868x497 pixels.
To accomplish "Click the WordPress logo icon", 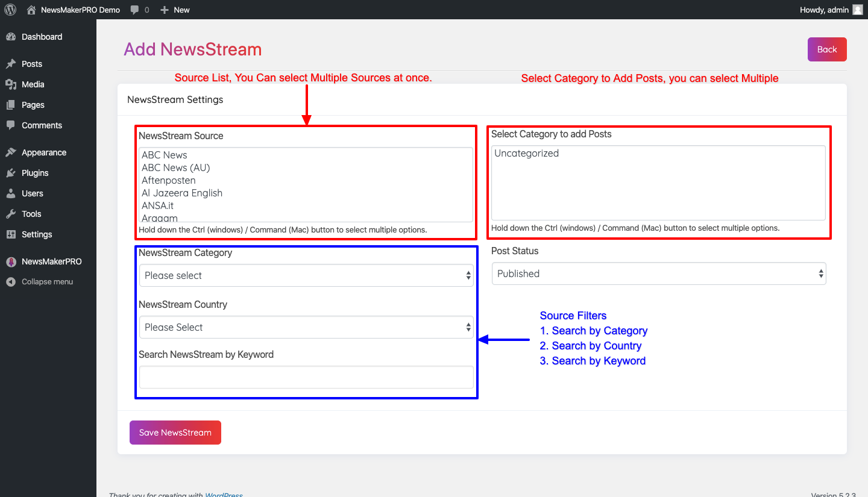I will 10,10.
